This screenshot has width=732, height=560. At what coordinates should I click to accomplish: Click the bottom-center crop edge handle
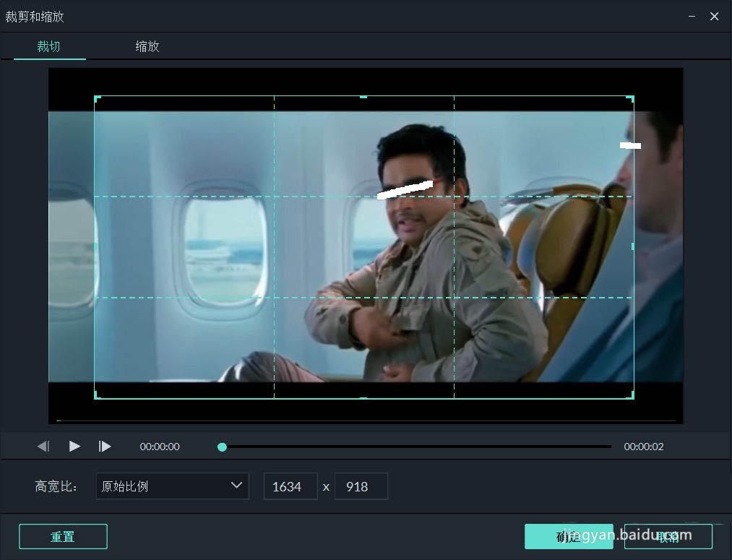click(363, 397)
